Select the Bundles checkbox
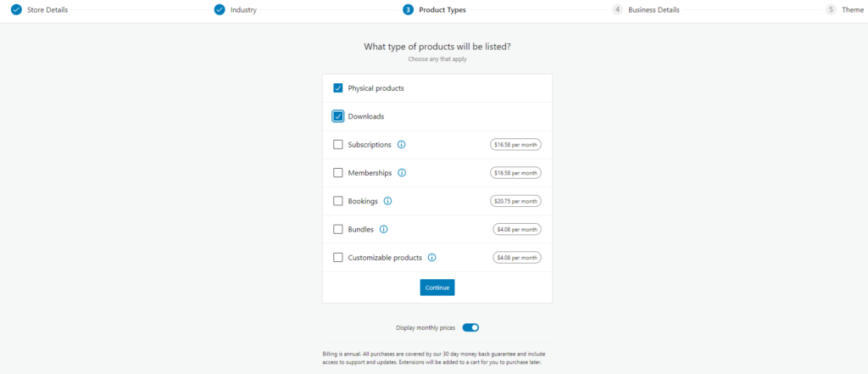 click(337, 229)
